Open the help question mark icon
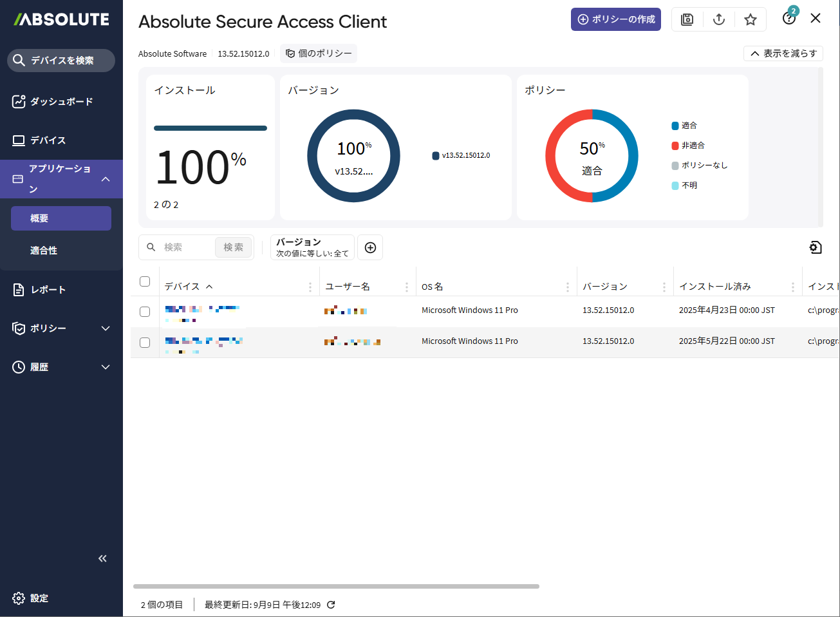840x617 pixels. 789,19
